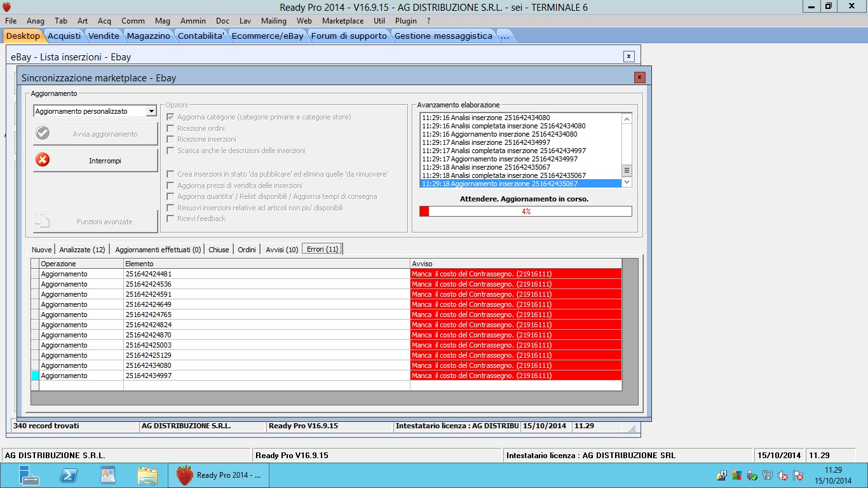
Task: Open the Marketplace menu
Action: click(x=342, y=21)
